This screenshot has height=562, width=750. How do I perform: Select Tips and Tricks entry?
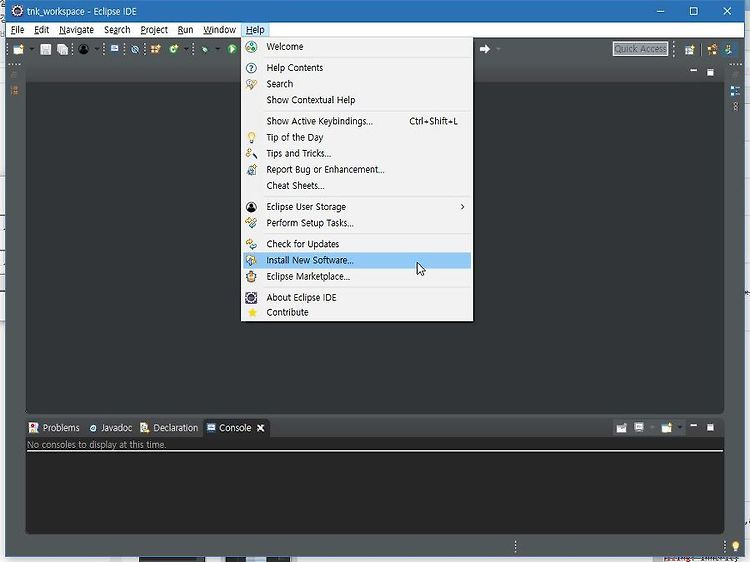357,154
